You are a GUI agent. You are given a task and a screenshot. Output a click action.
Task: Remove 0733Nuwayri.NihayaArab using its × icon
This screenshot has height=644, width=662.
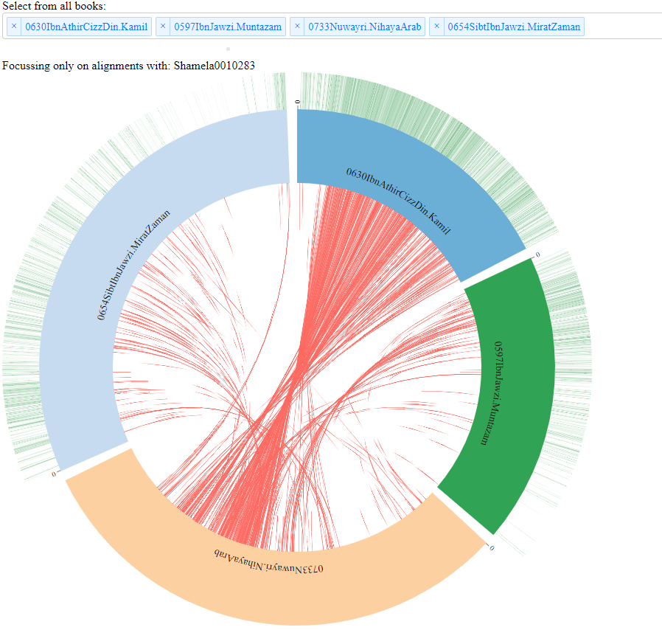(297, 27)
